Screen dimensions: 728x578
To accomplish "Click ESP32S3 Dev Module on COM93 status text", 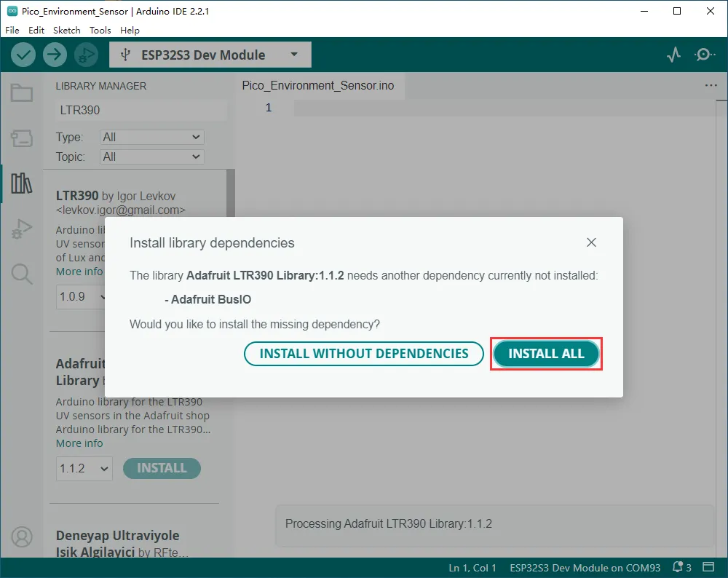I will [585, 568].
